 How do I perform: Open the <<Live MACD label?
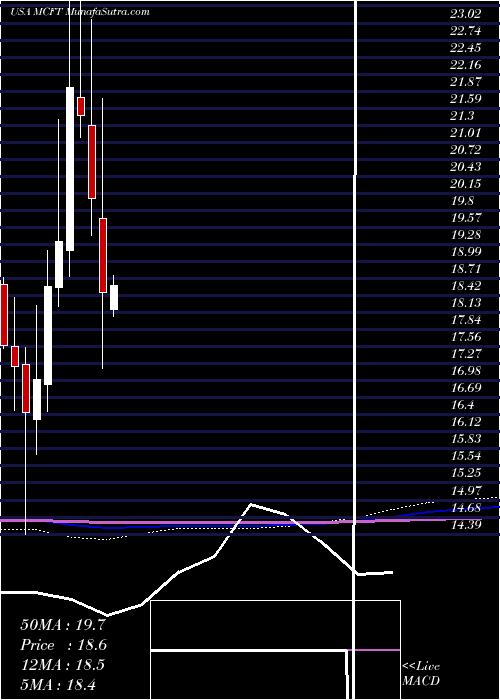point(421,674)
